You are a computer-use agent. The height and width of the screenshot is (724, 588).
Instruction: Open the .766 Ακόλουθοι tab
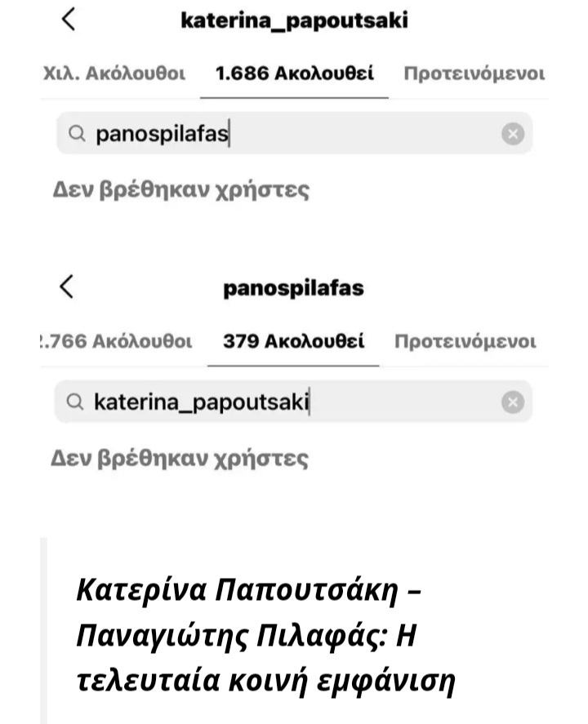(x=116, y=341)
